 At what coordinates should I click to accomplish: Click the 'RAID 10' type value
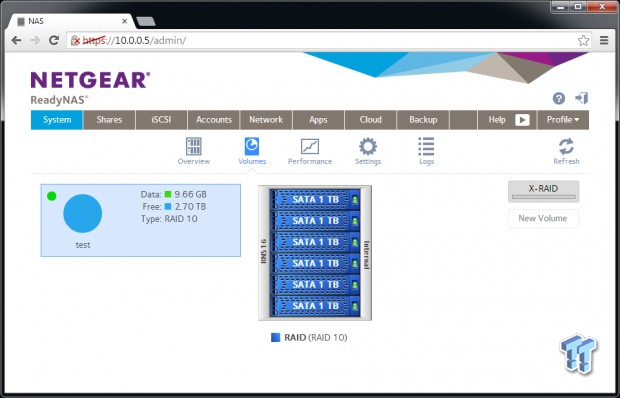(x=181, y=219)
